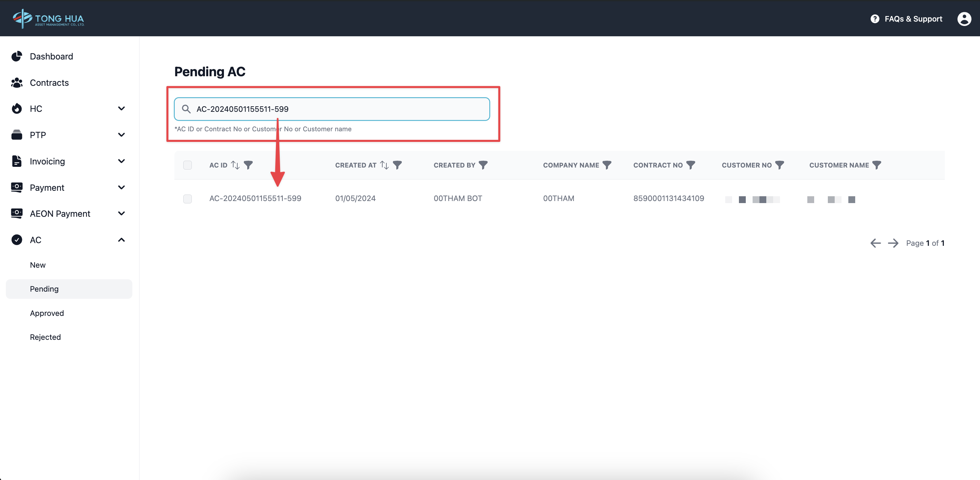Go to next page arrow
Screen dimensions: 980x480
point(893,243)
